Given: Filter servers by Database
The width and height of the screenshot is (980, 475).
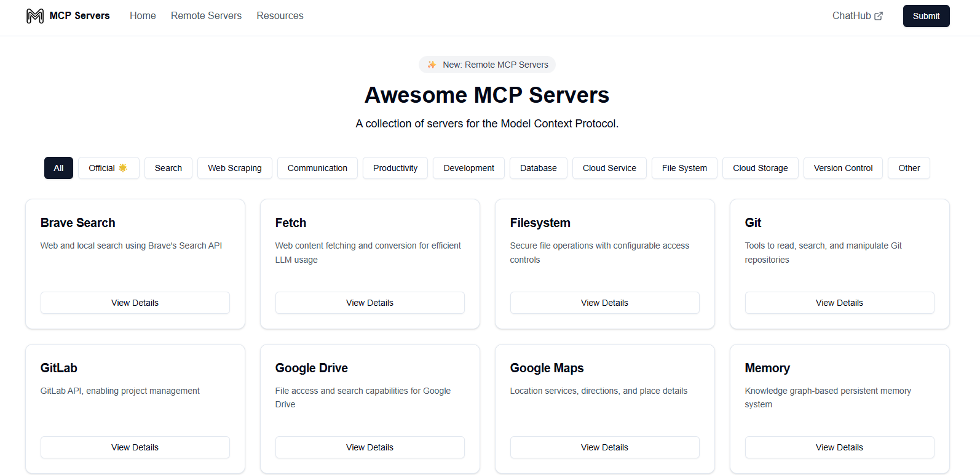Looking at the screenshot, I should click(x=538, y=168).
